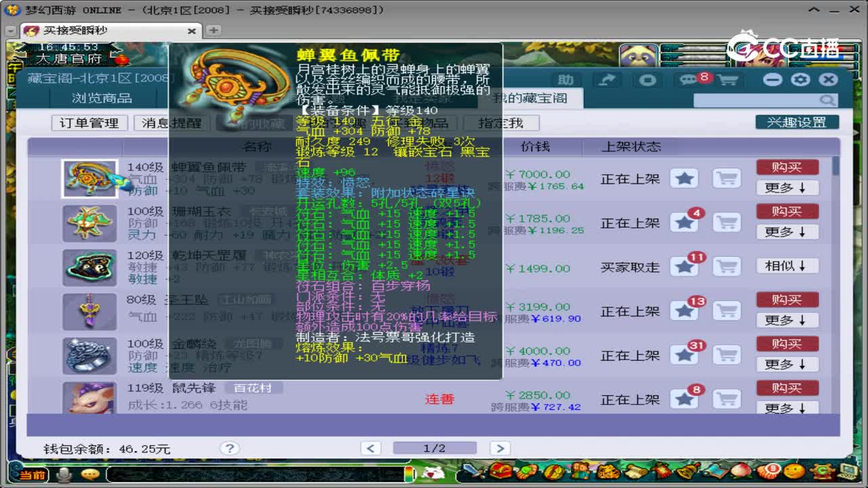Open the monitor icon in the game toolbar
Viewport: 868px width, 488px height.
pyautogui.click(x=848, y=471)
